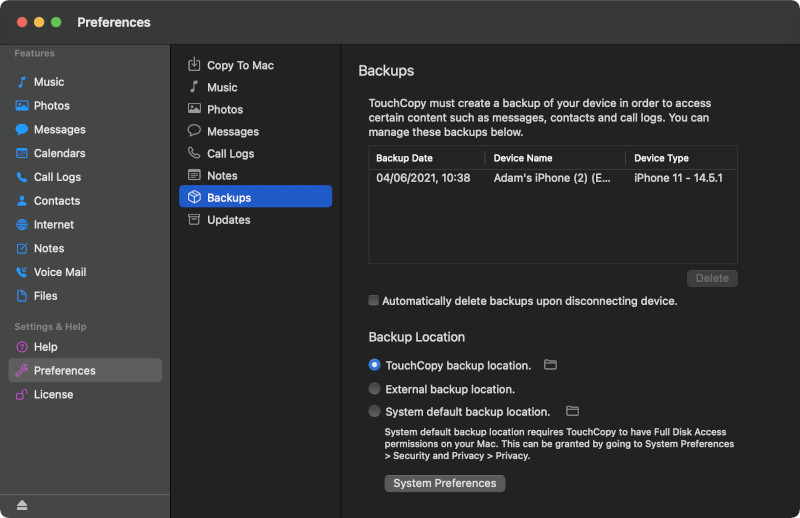800x518 pixels.
Task: Open TouchCopy backup location folder icon
Action: pyautogui.click(x=550, y=365)
